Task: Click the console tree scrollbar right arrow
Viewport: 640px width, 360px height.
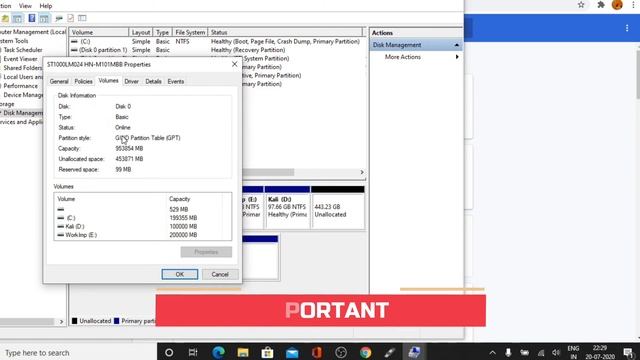Action: (61, 322)
